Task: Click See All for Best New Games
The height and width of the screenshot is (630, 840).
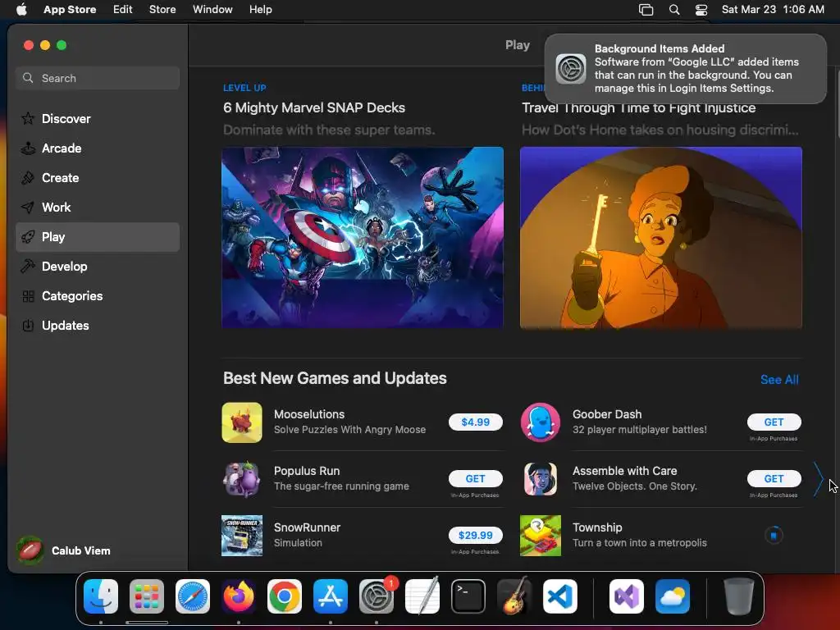Action: (779, 380)
